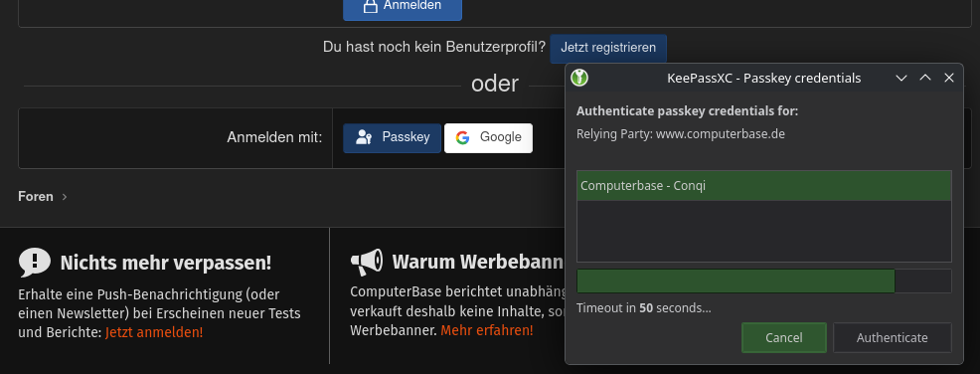This screenshot has height=374, width=980.
Task: Click the Jetzt registrieren button
Action: (x=608, y=48)
